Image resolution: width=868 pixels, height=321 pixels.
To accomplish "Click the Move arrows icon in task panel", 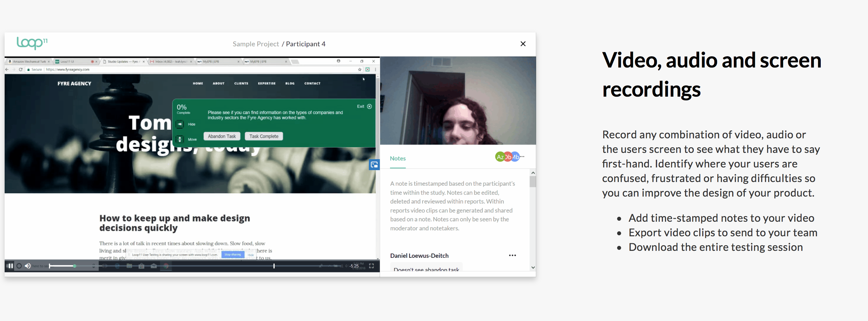I will (x=180, y=139).
